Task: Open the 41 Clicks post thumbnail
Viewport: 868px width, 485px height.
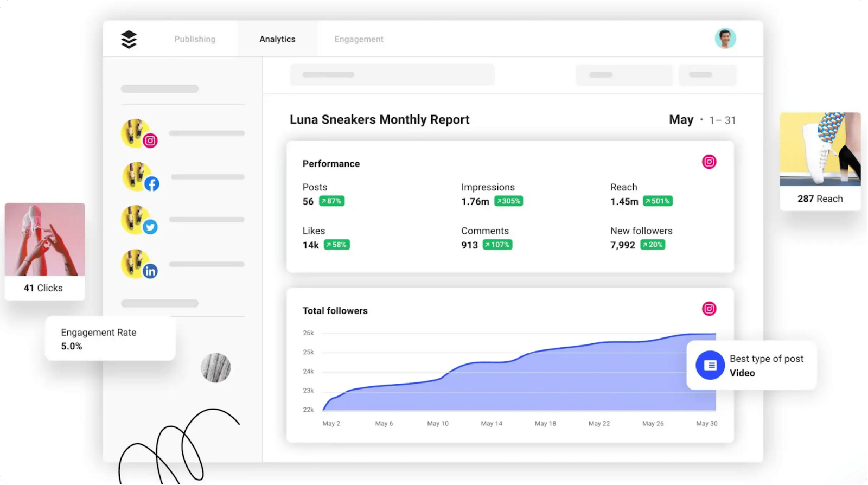Action: click(45, 240)
